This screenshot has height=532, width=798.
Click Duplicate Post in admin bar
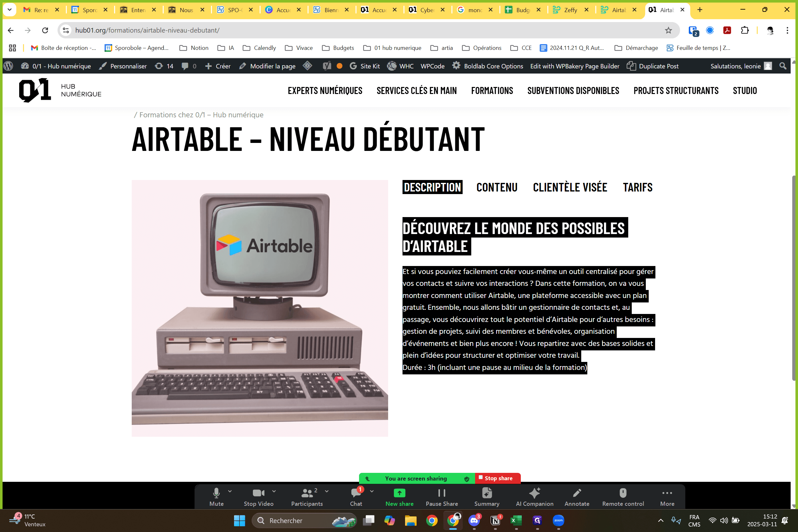point(653,66)
